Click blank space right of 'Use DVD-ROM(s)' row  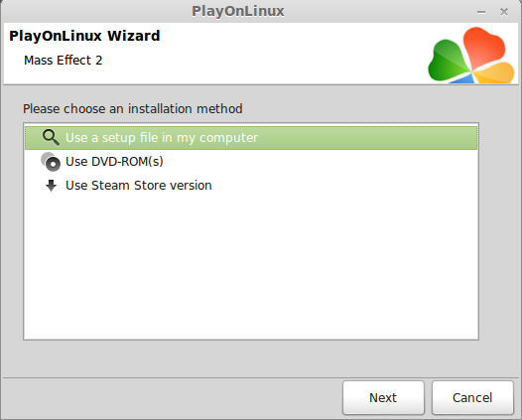point(320,162)
